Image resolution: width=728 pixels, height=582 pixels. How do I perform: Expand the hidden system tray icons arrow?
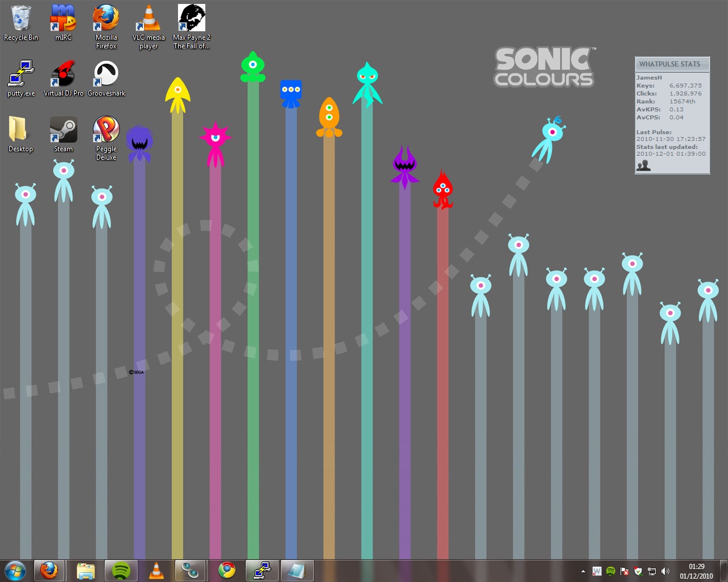pos(583,571)
